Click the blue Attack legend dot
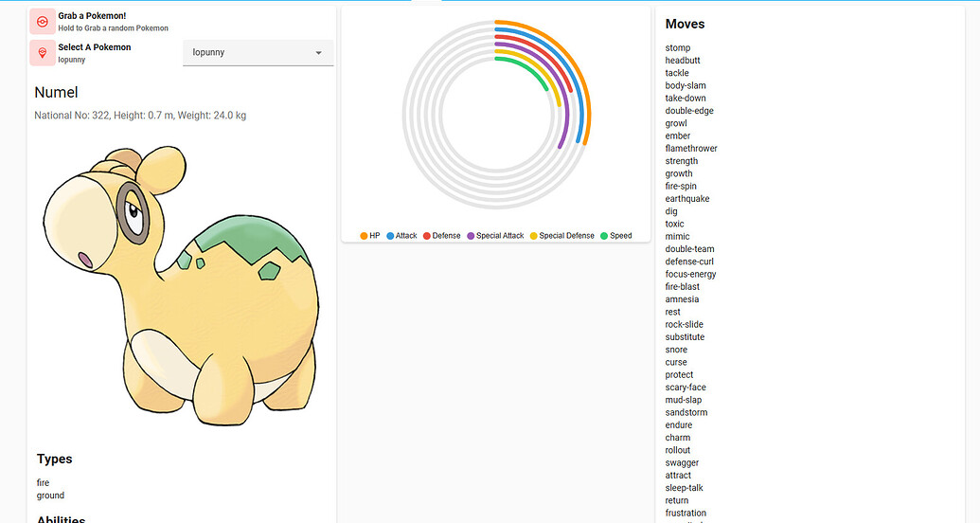Image resolution: width=980 pixels, height=523 pixels. 390,236
